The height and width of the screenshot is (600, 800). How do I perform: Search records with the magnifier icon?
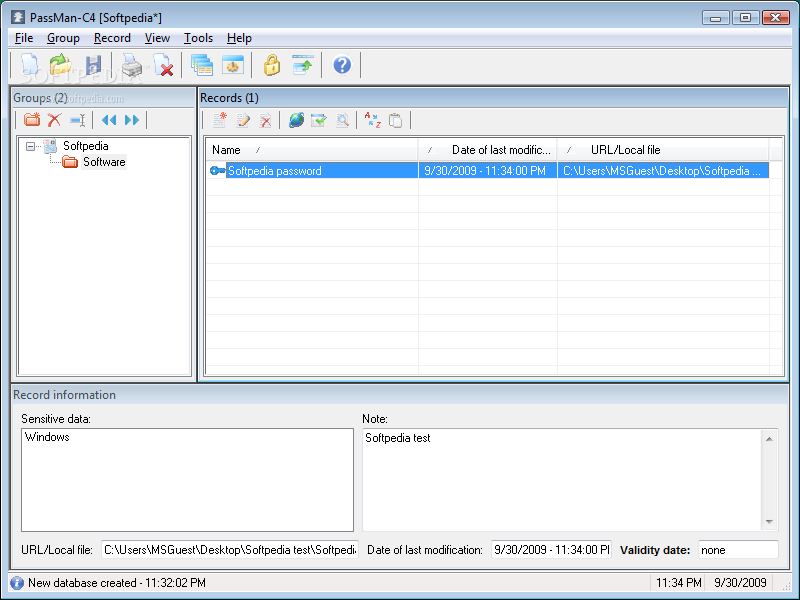coord(342,120)
